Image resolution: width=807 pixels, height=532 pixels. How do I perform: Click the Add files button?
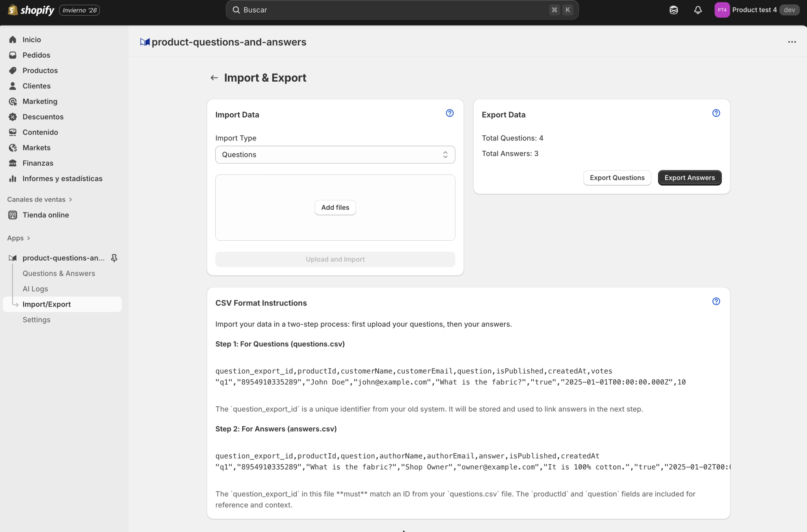coord(335,208)
